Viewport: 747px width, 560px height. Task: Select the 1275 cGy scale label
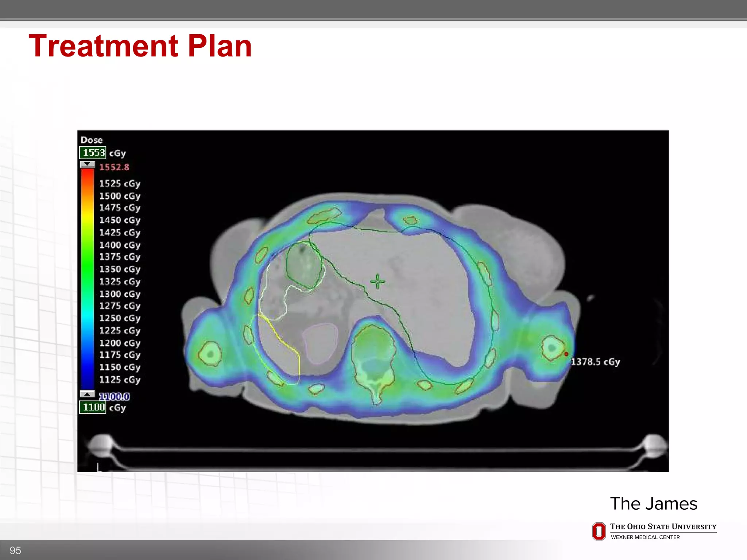120,306
